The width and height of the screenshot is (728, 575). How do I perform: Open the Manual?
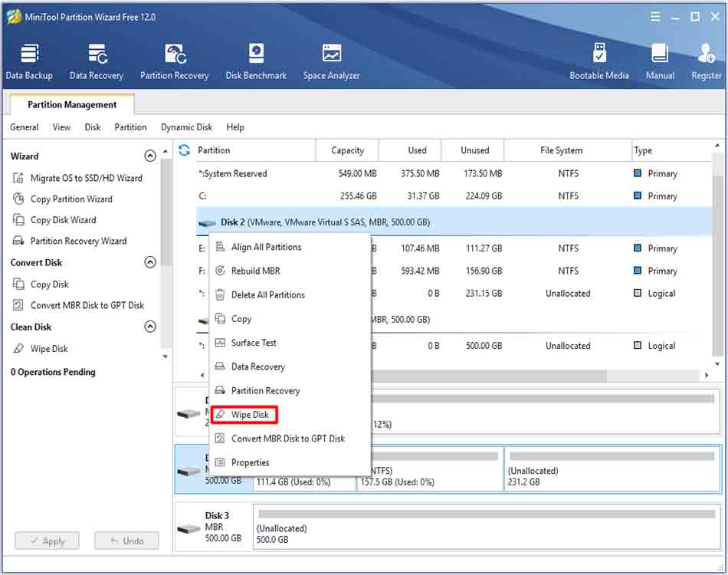[x=661, y=61]
